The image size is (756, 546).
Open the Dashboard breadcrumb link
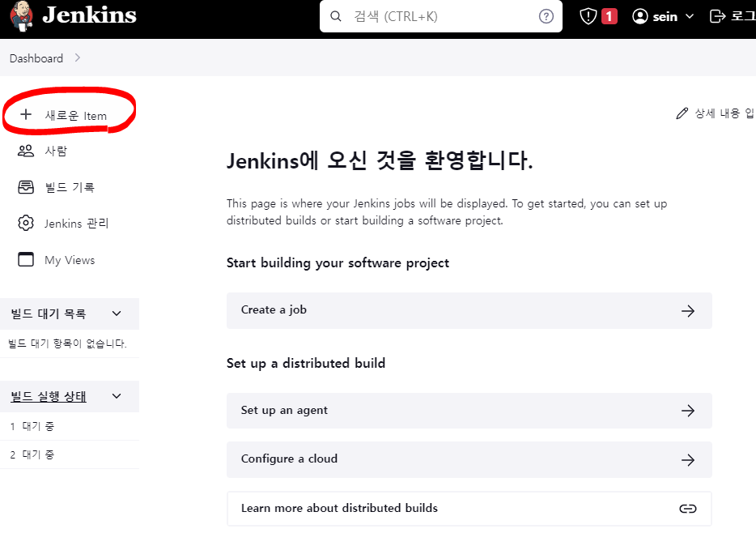36,58
